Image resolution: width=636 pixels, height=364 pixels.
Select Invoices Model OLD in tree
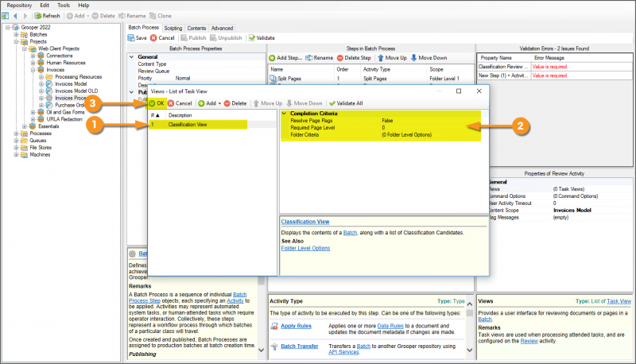coord(78,91)
